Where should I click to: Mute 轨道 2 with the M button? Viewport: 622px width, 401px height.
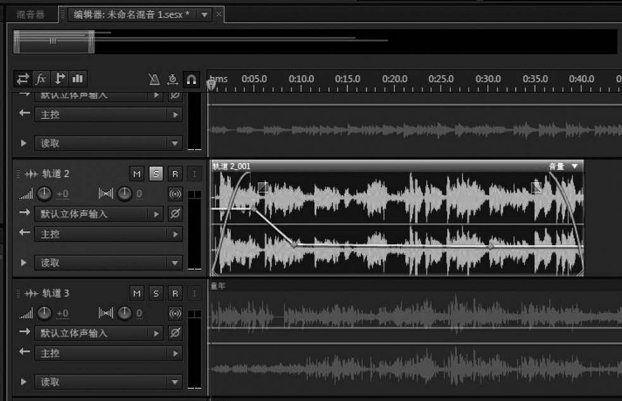click(137, 173)
